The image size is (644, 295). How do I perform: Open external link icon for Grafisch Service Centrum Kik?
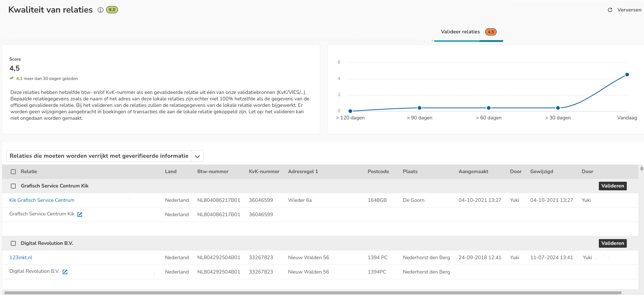(x=80, y=214)
